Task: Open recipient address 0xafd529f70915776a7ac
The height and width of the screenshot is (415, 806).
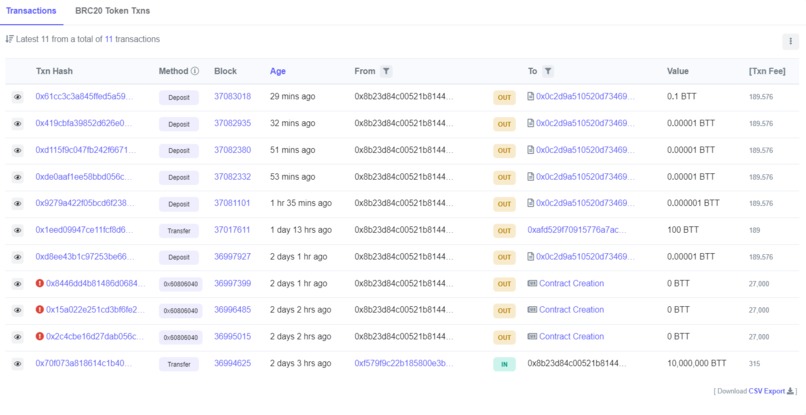Action: click(x=577, y=230)
